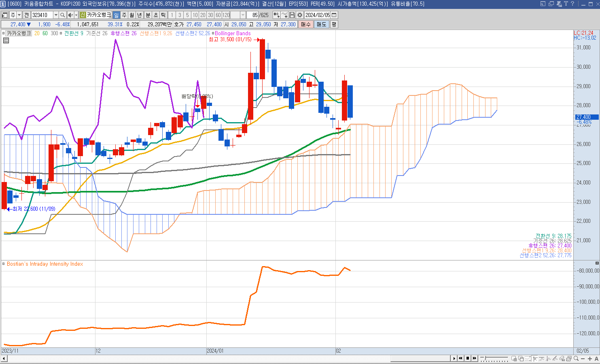Click the stacked windows icon in bottom toolbar
Viewport: 600px width, 364px height.
[x=521, y=358]
